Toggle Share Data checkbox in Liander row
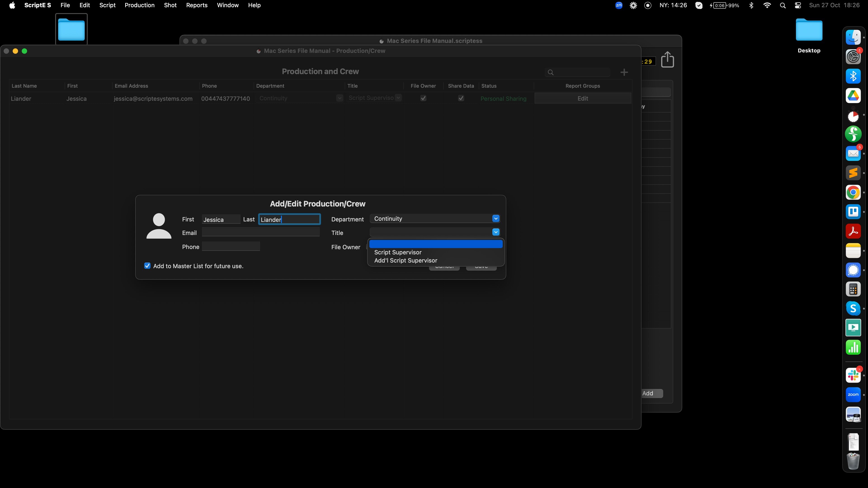868x488 pixels. (461, 98)
